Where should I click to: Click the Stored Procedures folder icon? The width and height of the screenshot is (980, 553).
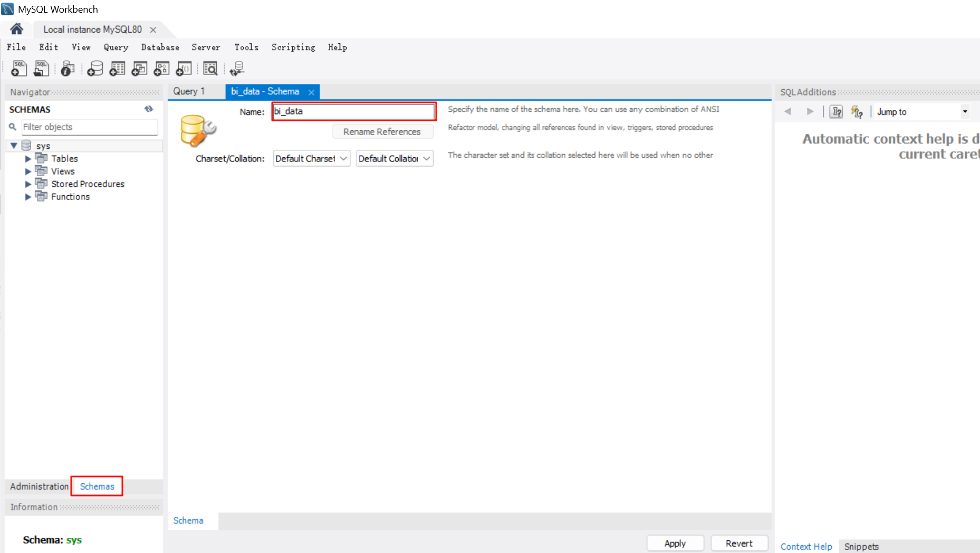coord(41,183)
